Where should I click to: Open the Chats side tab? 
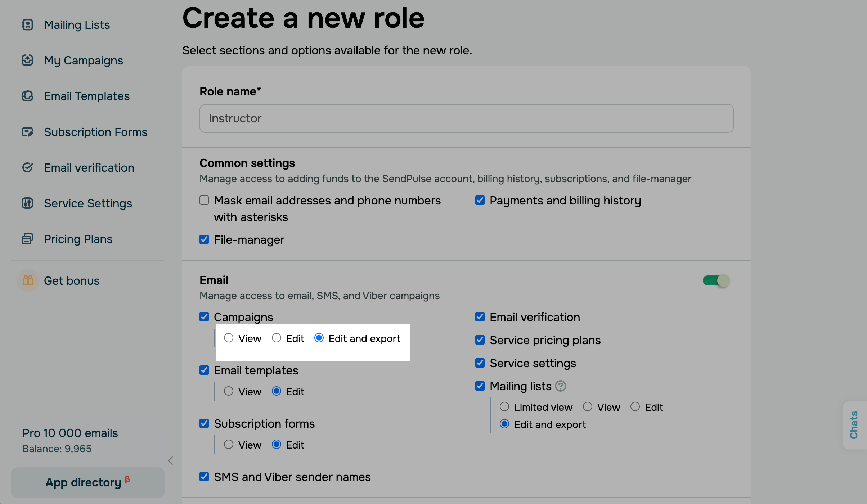click(x=854, y=425)
